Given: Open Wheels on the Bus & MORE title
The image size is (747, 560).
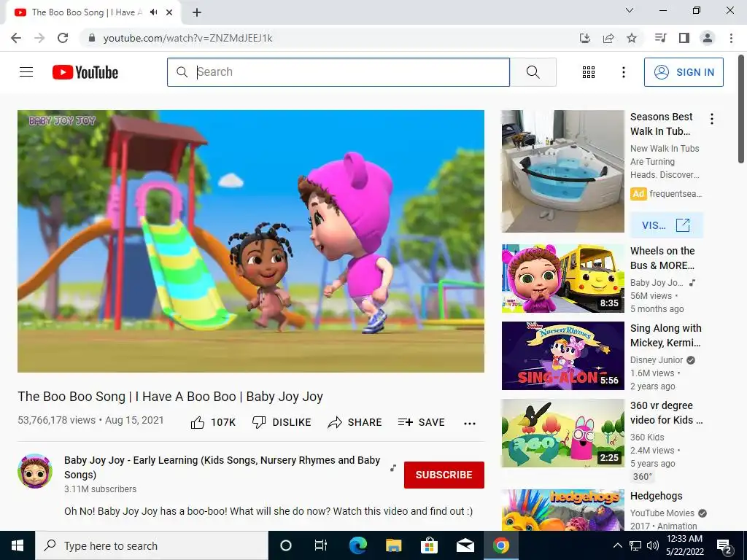Looking at the screenshot, I should point(662,258).
